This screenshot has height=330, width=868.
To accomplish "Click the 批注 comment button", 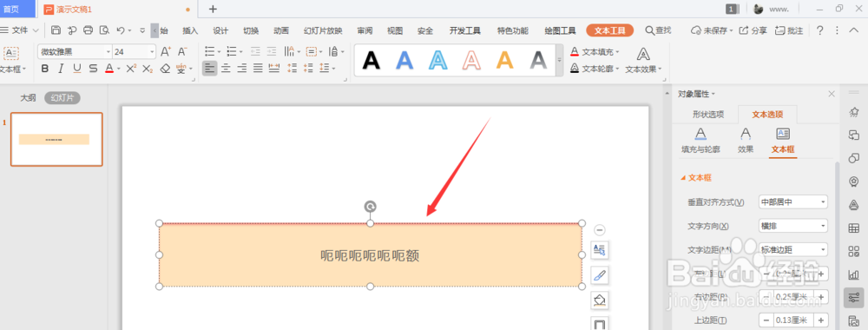I will coord(789,30).
